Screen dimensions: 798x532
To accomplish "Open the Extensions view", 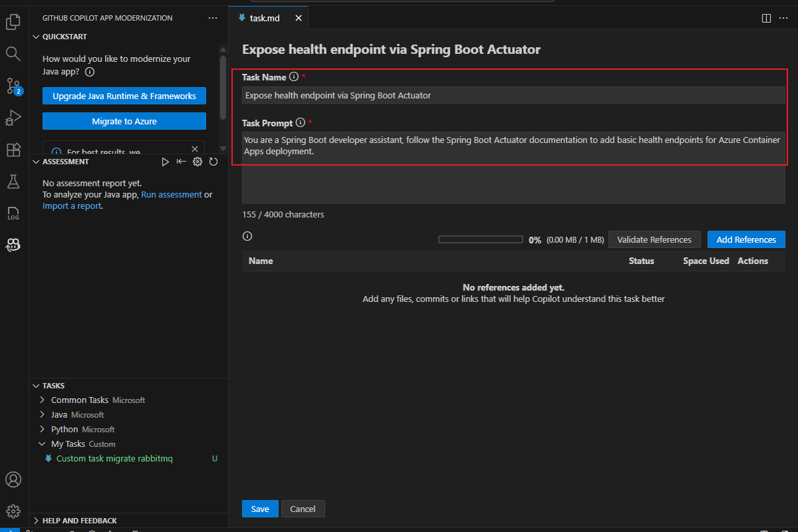I will (13, 150).
